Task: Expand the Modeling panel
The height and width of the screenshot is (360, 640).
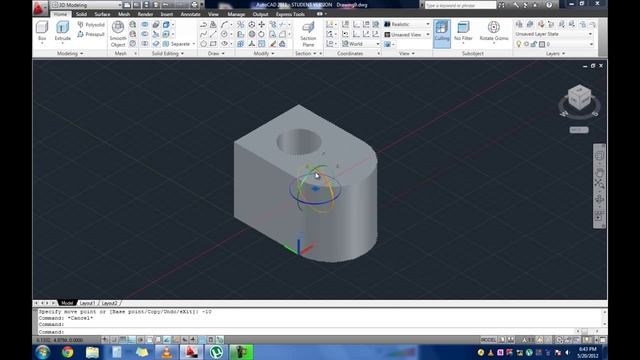Action: (x=70, y=53)
